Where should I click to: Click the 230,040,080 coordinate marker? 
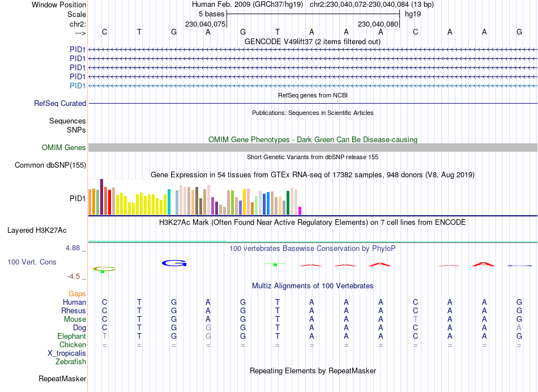coord(378,24)
